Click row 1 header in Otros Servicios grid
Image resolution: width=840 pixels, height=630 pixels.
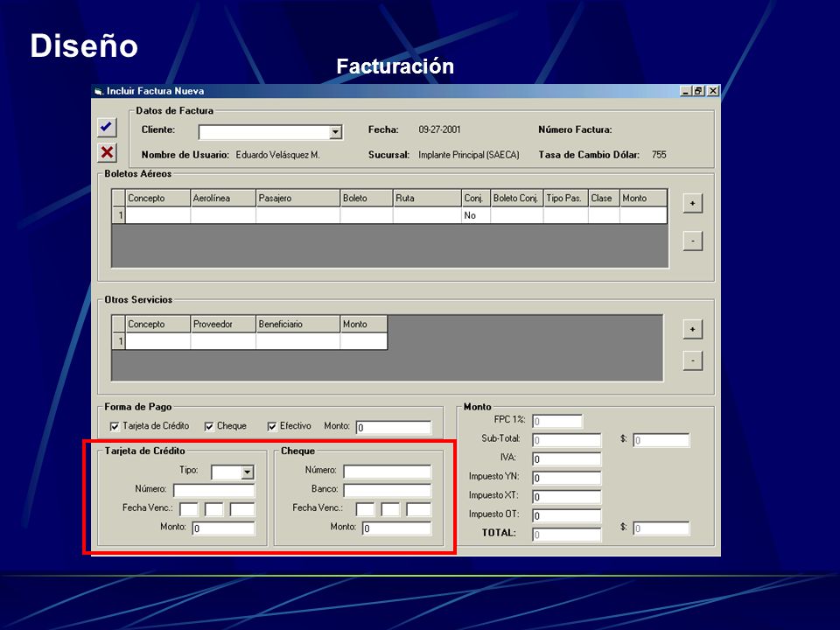coord(118,341)
